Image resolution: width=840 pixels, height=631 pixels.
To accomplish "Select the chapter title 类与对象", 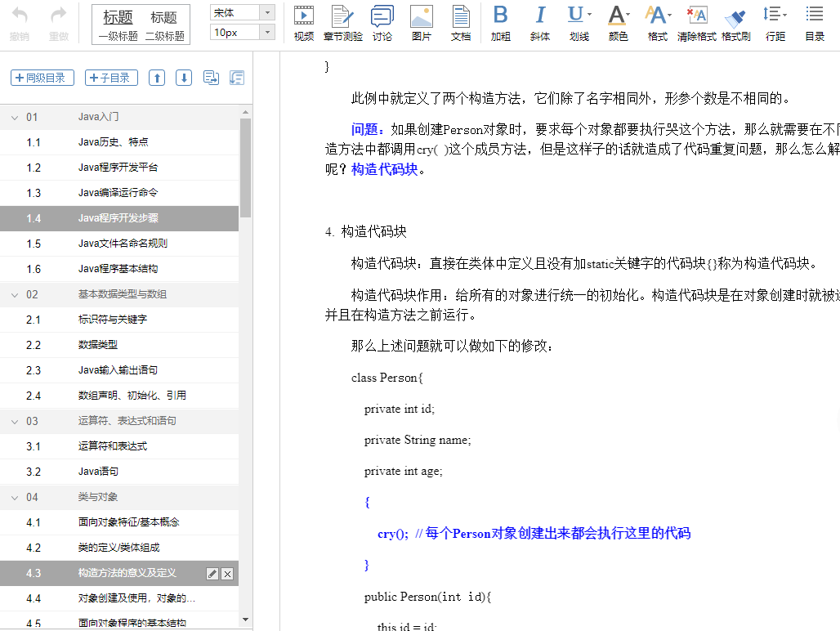I will click(98, 497).
